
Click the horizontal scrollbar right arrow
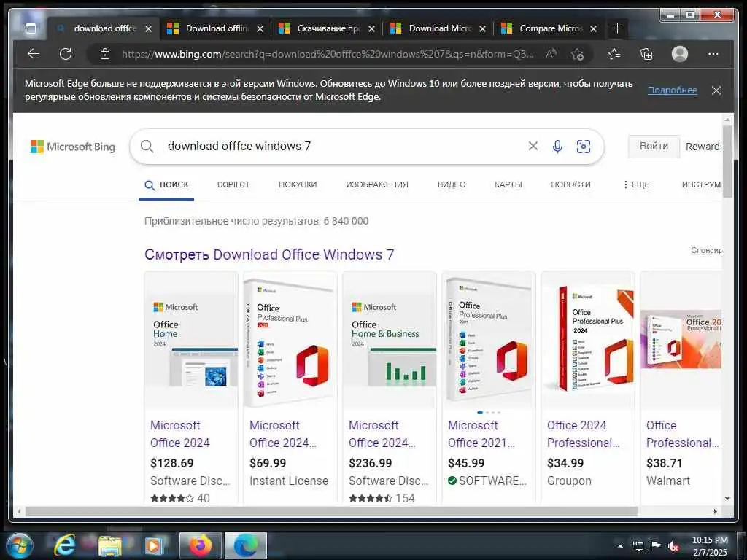[x=715, y=511]
